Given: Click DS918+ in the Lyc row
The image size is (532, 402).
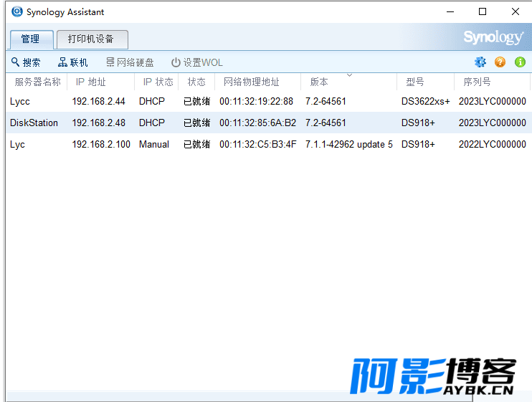Looking at the screenshot, I should tap(418, 145).
